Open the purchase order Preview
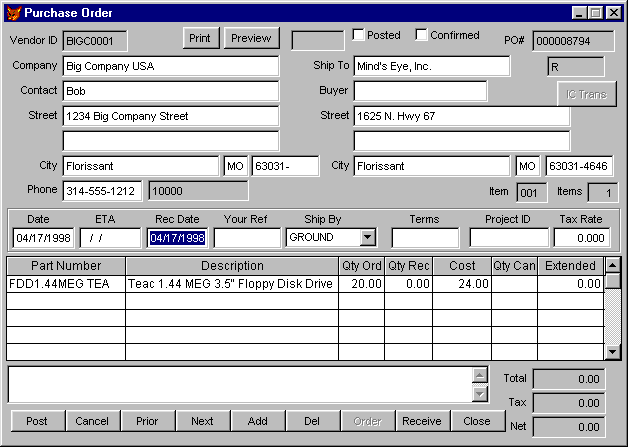The image size is (628, 447). [x=251, y=38]
